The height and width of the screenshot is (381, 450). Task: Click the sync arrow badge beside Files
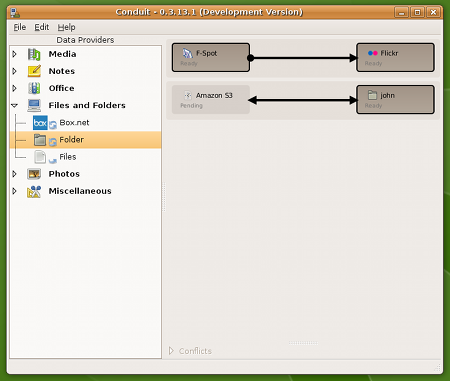[53, 161]
